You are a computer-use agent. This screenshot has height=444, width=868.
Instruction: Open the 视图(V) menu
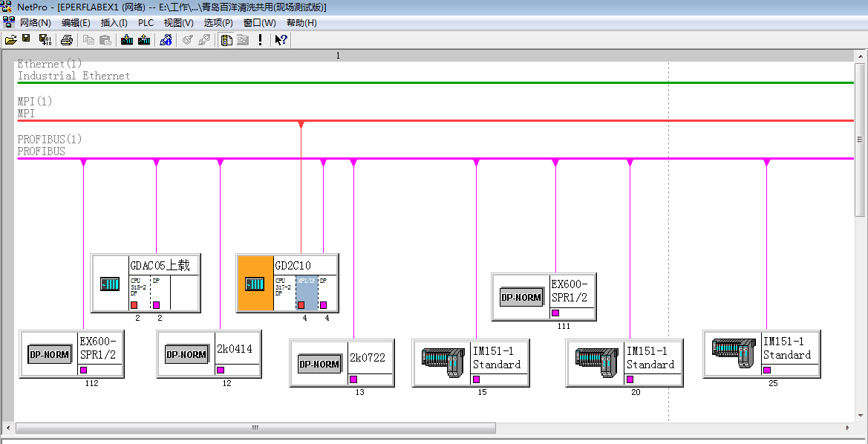pyautogui.click(x=179, y=23)
